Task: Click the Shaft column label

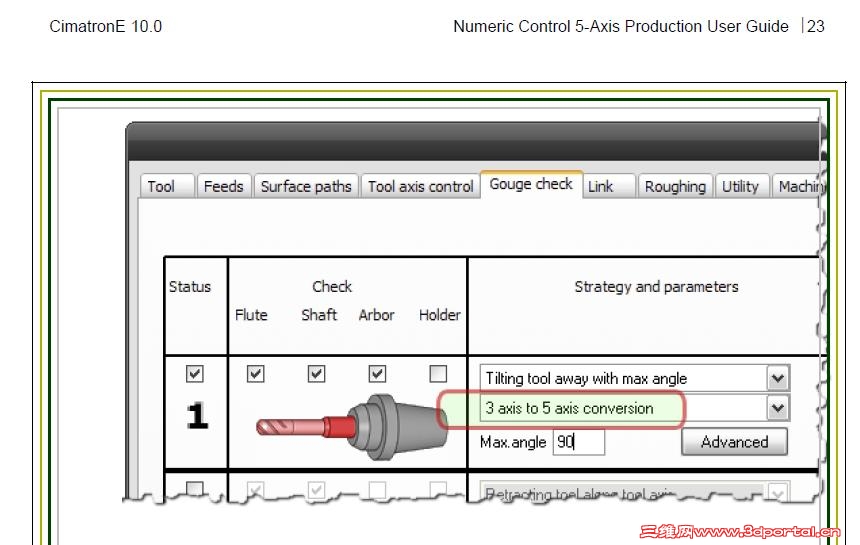Action: pyautogui.click(x=319, y=315)
